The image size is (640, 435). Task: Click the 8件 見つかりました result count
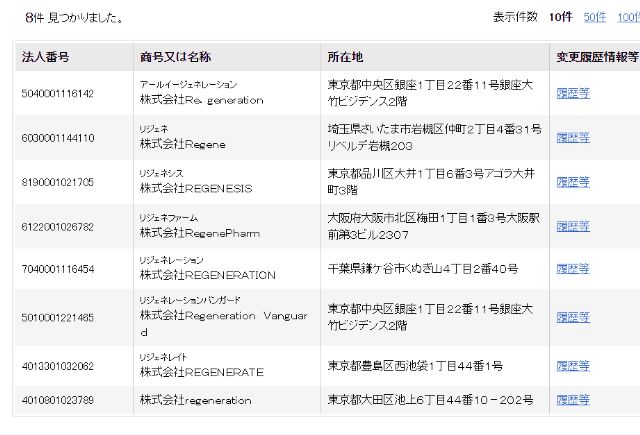click(x=74, y=18)
